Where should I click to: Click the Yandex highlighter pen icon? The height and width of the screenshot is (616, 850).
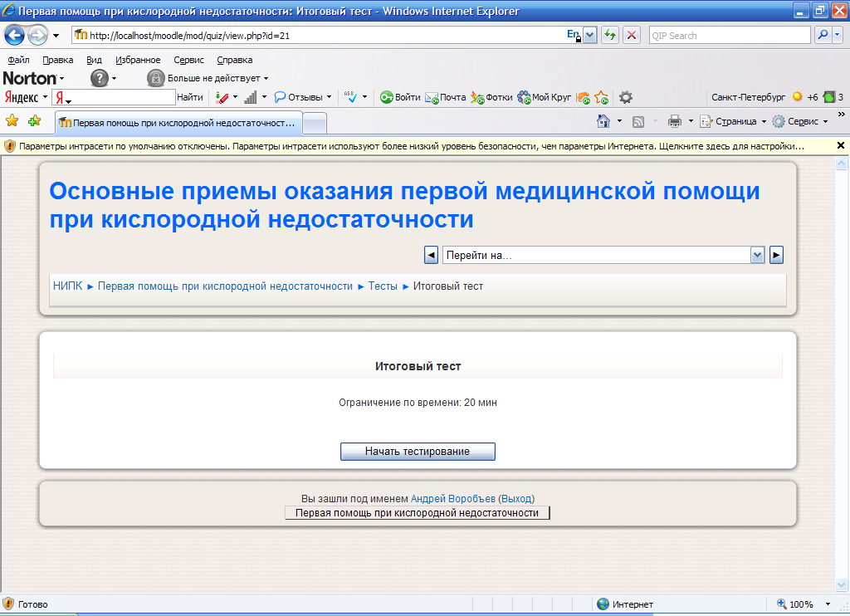click(222, 97)
